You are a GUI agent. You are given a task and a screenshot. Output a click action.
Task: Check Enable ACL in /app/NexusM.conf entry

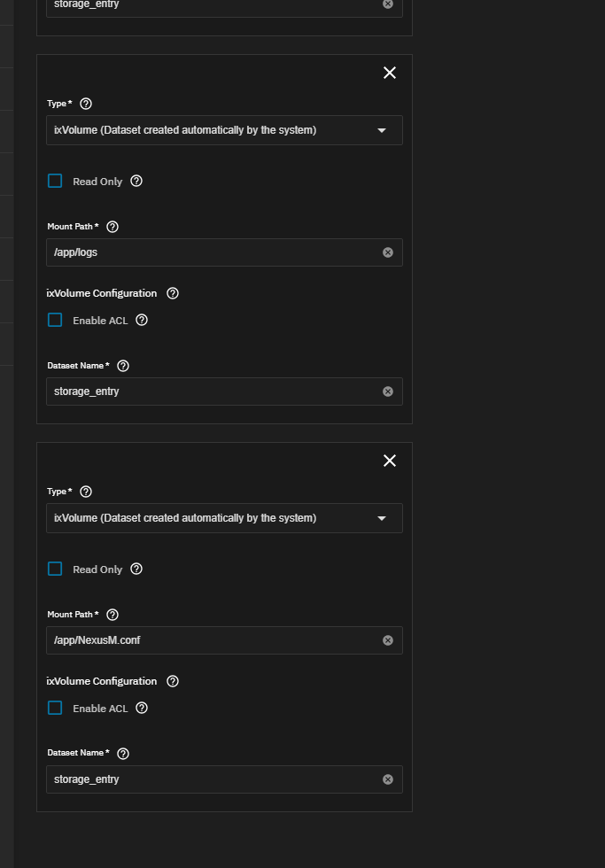(x=55, y=708)
